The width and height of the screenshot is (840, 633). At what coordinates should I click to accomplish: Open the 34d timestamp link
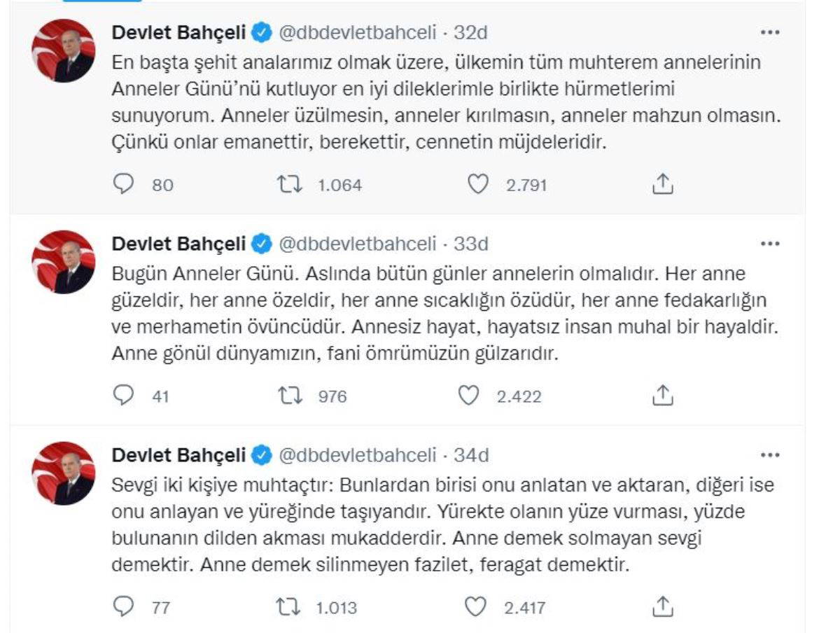471,455
